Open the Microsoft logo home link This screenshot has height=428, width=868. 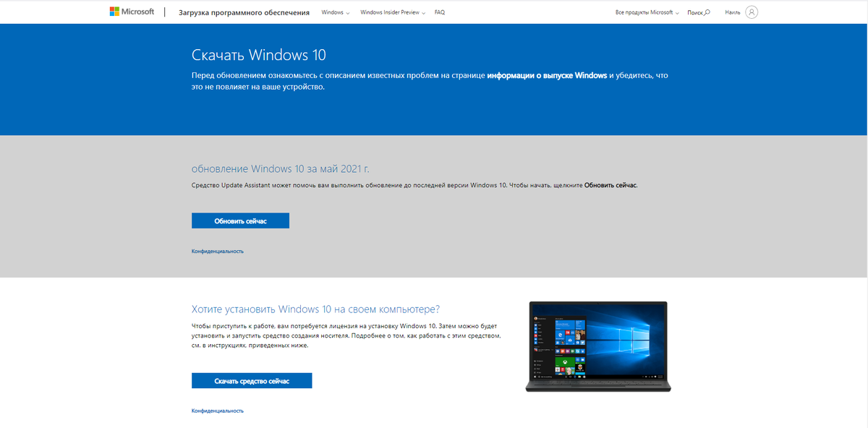click(x=132, y=12)
